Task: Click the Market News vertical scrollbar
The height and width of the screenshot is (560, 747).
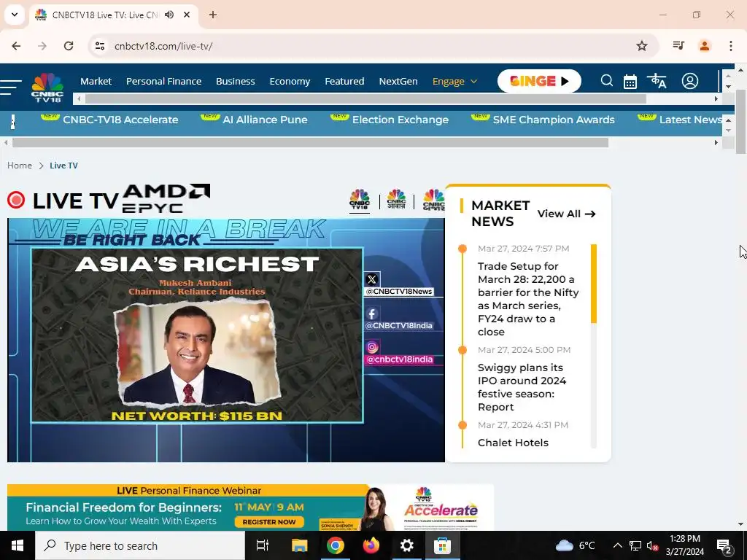Action: pyautogui.click(x=594, y=284)
